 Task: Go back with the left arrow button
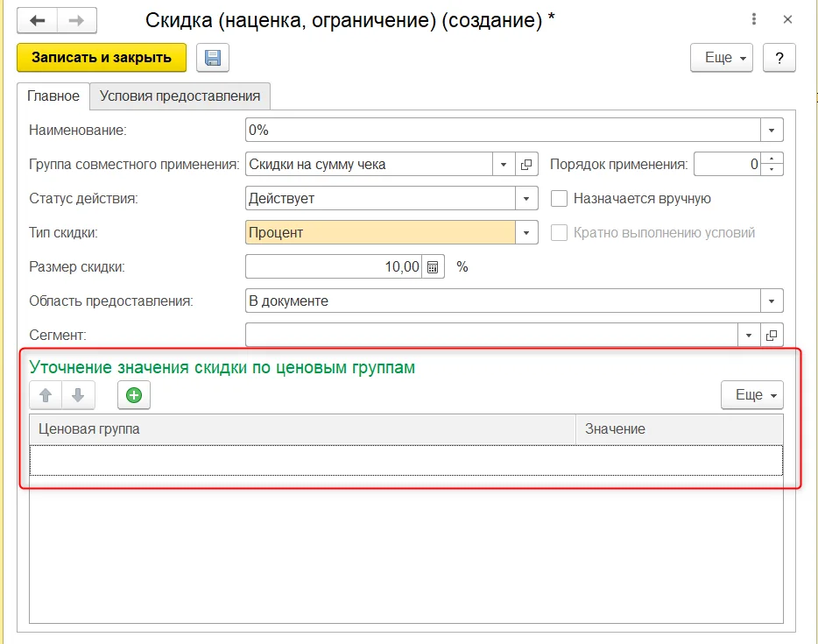[37, 21]
